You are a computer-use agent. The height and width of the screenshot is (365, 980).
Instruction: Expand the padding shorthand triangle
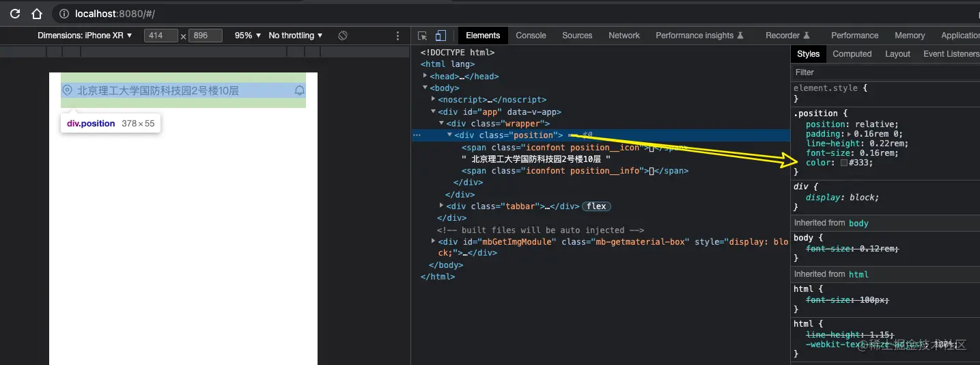tap(850, 134)
